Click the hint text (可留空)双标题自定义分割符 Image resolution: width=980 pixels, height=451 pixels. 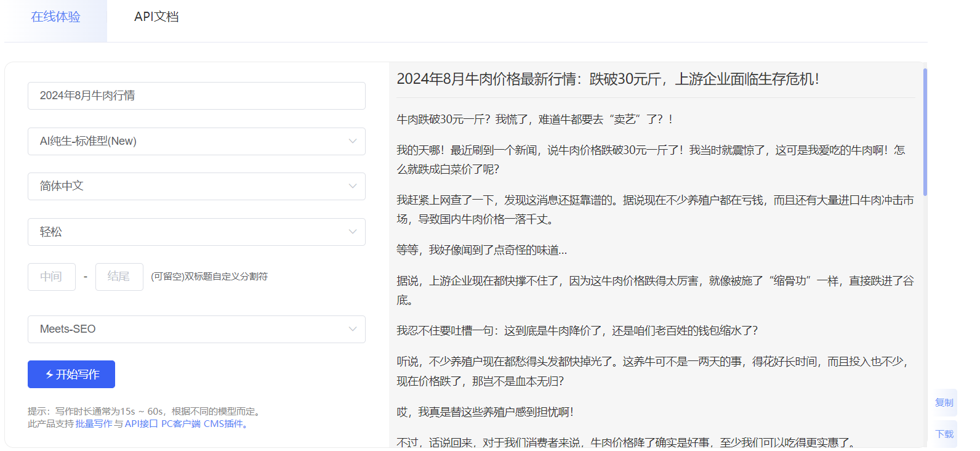click(209, 277)
